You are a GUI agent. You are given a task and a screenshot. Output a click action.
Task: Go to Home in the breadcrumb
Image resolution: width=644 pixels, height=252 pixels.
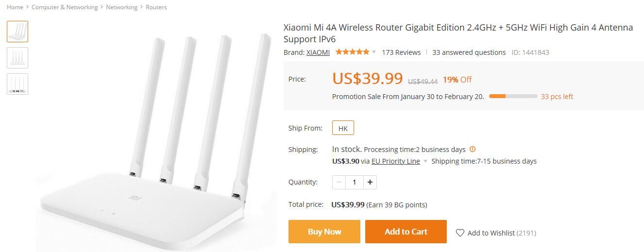[x=15, y=7]
